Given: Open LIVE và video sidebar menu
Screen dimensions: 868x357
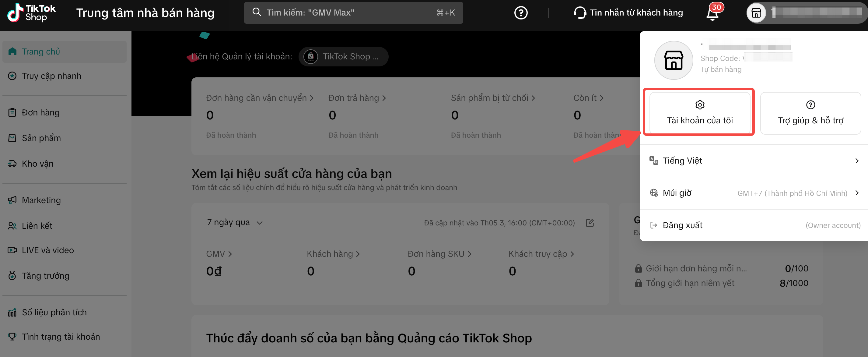Looking at the screenshot, I should click(x=64, y=250).
